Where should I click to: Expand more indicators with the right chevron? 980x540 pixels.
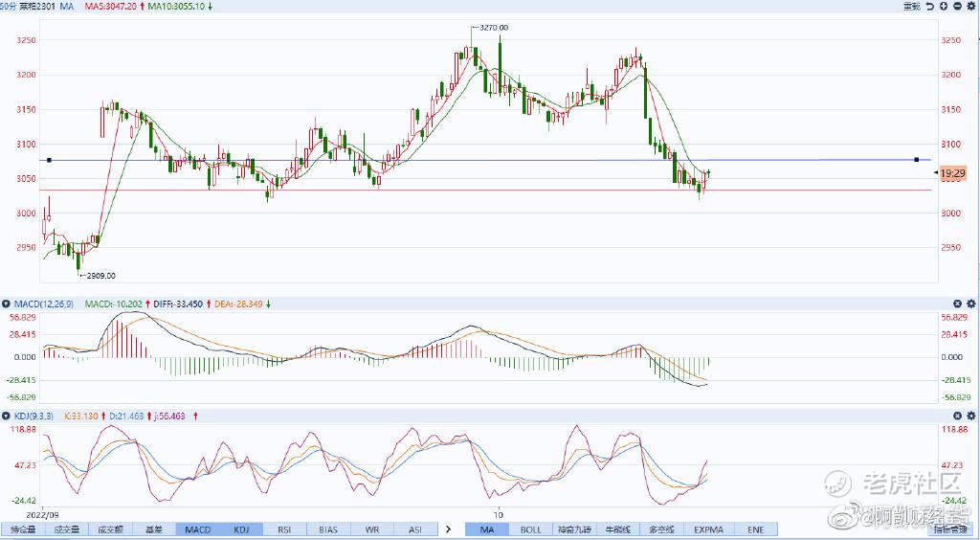(448, 529)
